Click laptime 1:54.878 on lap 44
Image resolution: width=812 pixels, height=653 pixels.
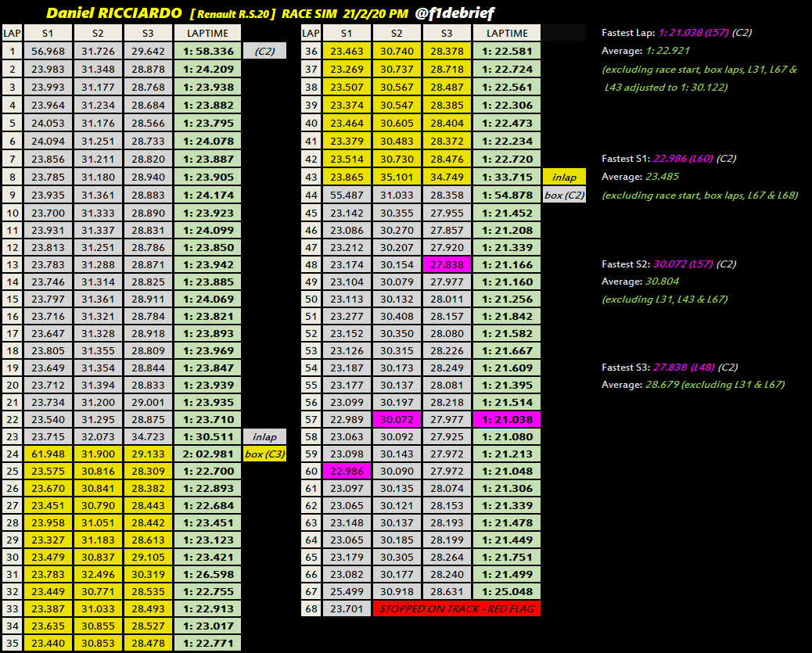click(506, 195)
